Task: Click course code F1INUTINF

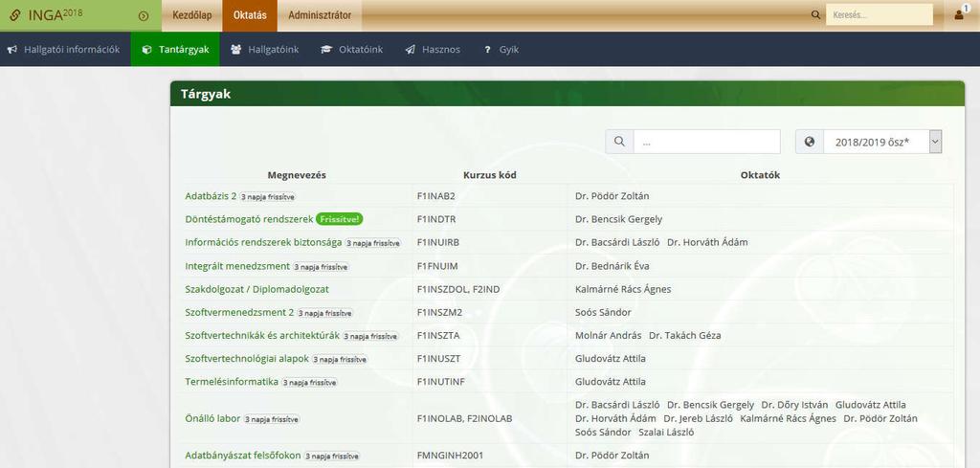Action: (x=441, y=381)
